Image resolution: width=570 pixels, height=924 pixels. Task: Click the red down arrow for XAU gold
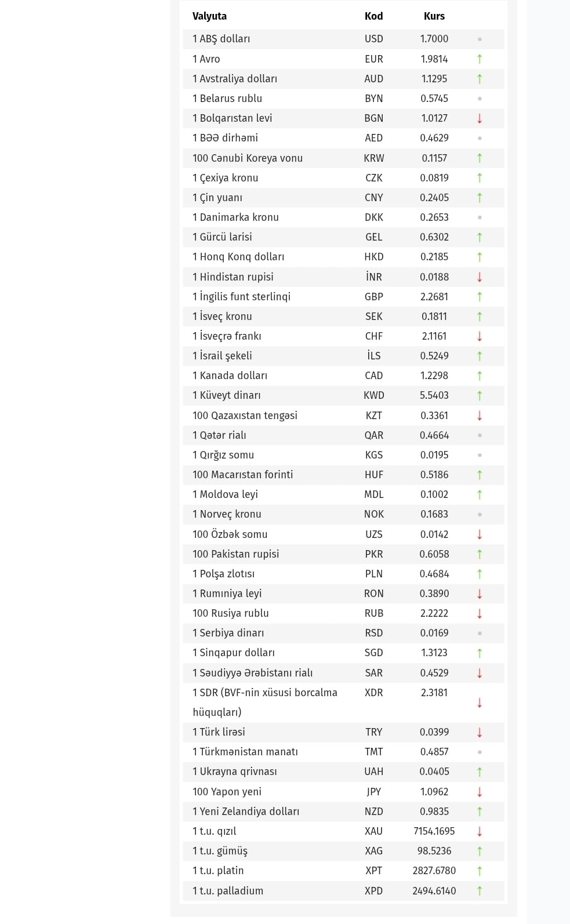click(x=480, y=831)
